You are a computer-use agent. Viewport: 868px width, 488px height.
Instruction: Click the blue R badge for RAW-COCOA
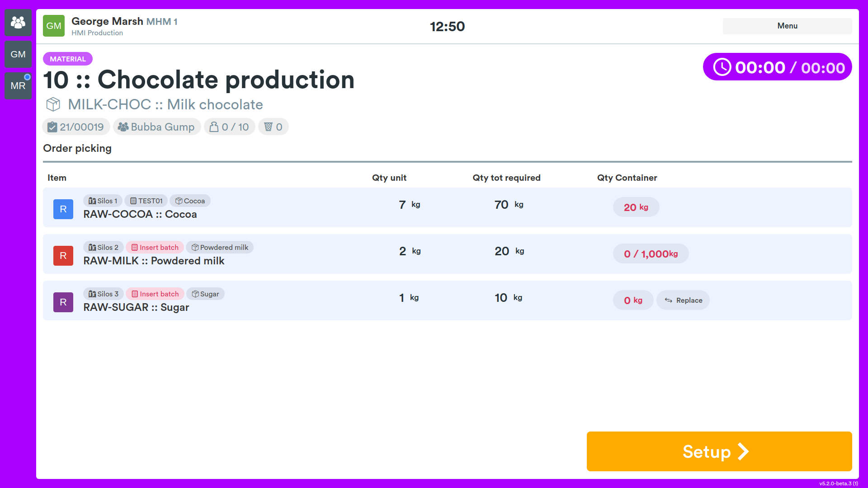tap(63, 209)
